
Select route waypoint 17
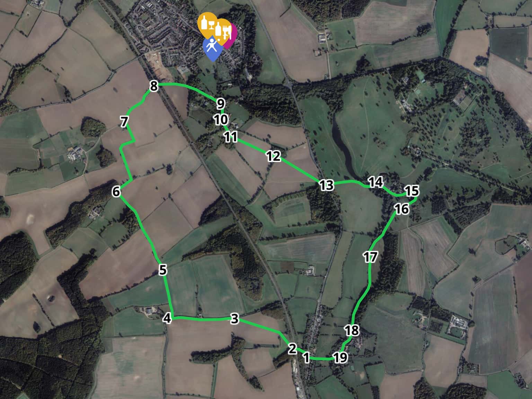(370, 257)
